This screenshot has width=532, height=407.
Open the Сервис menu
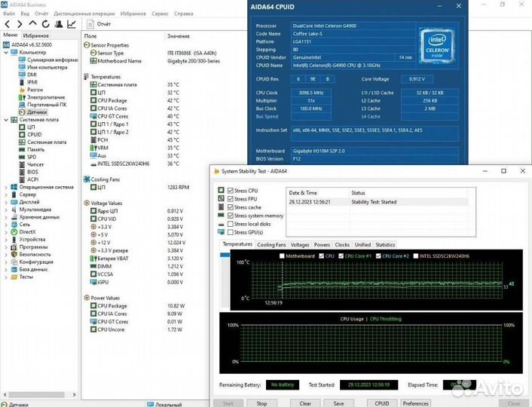[160, 14]
